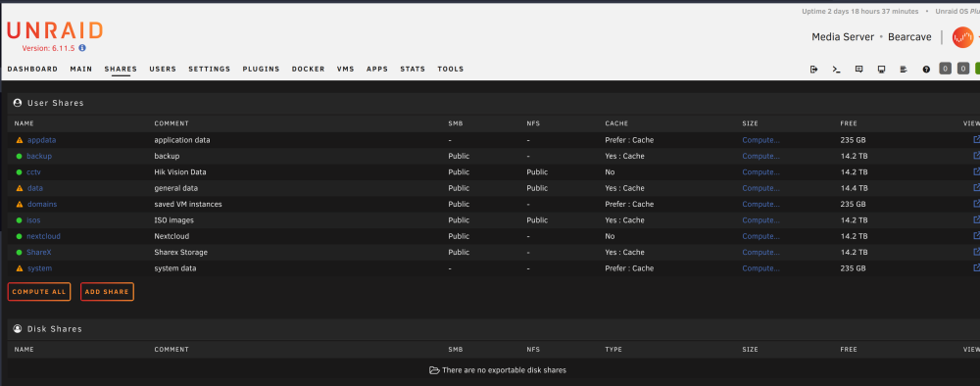Click the version info icon beside 6.11.5
This screenshot has height=386, width=980.
point(82,48)
